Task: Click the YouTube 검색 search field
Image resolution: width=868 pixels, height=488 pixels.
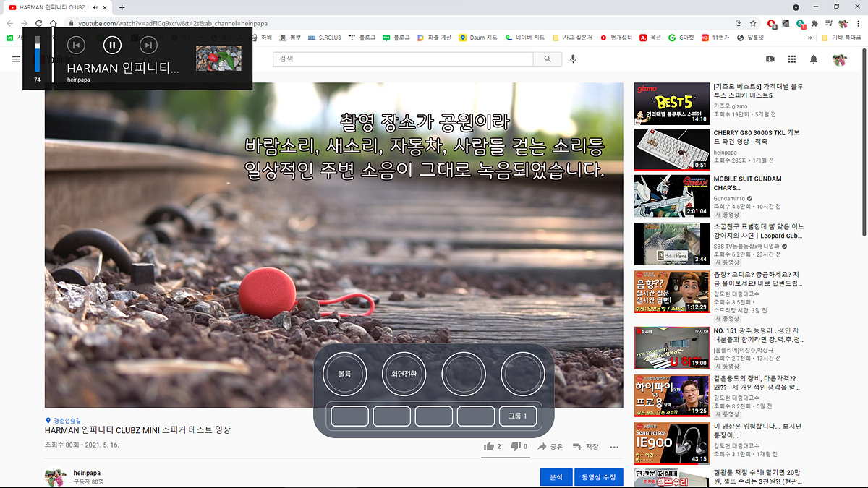Action: (404, 59)
